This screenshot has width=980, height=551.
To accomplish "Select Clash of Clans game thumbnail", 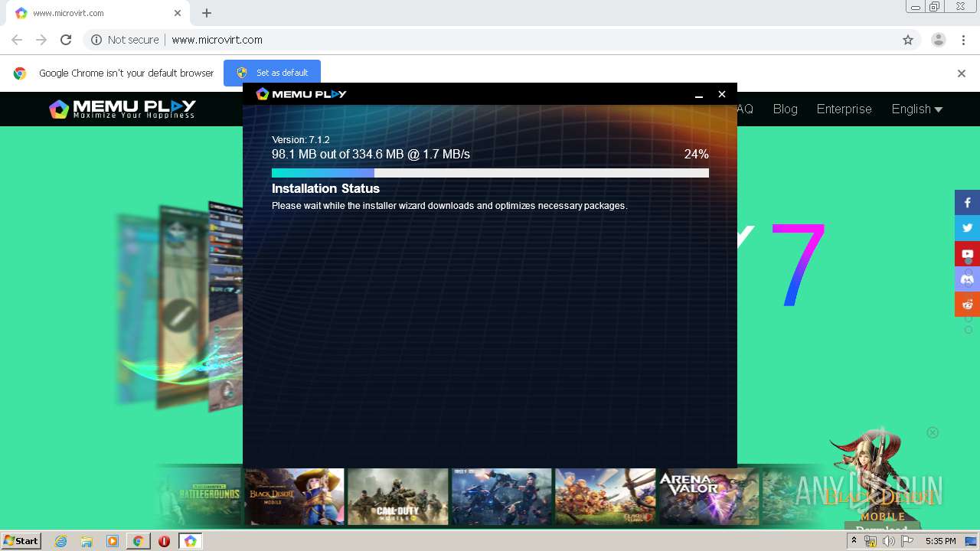I will point(605,496).
